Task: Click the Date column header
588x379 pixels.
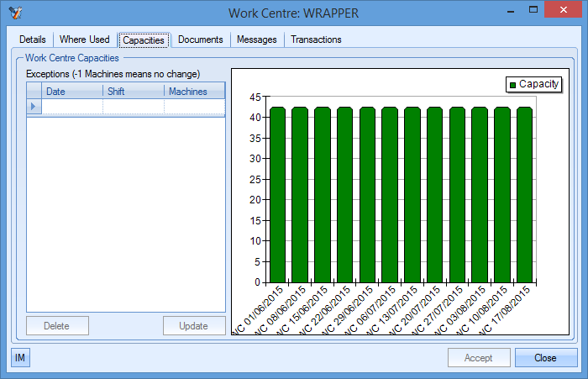Action: click(x=72, y=92)
